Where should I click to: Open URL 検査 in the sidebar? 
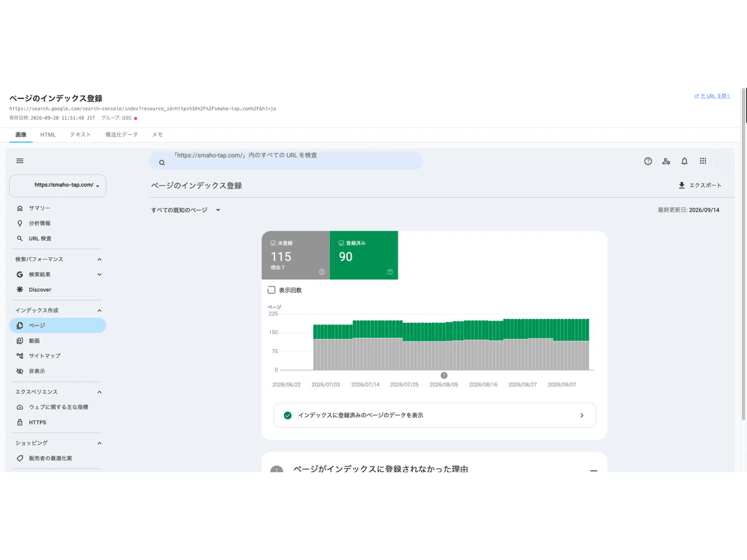click(x=58, y=238)
